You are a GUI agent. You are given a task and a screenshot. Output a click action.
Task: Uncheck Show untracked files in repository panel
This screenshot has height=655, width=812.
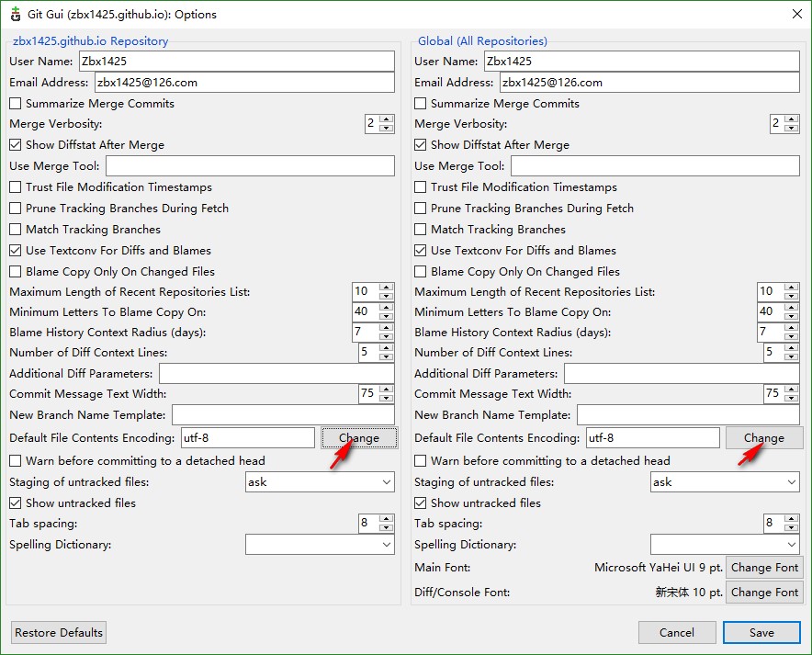click(x=16, y=503)
